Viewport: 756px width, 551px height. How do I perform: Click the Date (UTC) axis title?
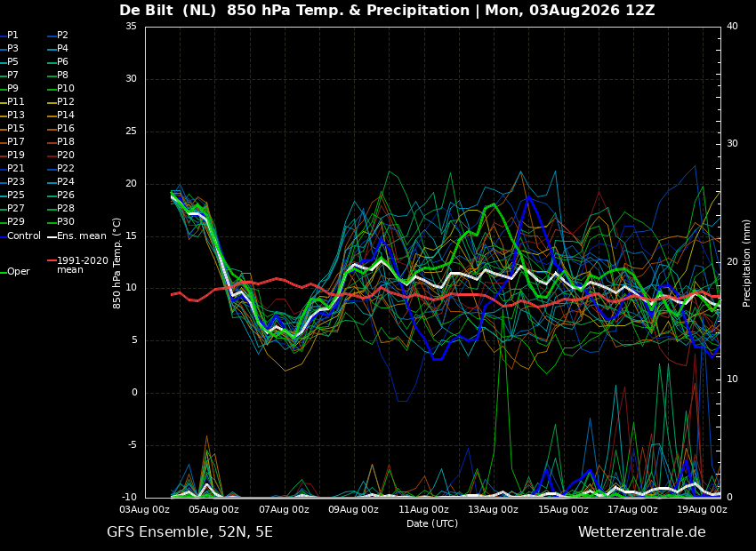(432, 523)
